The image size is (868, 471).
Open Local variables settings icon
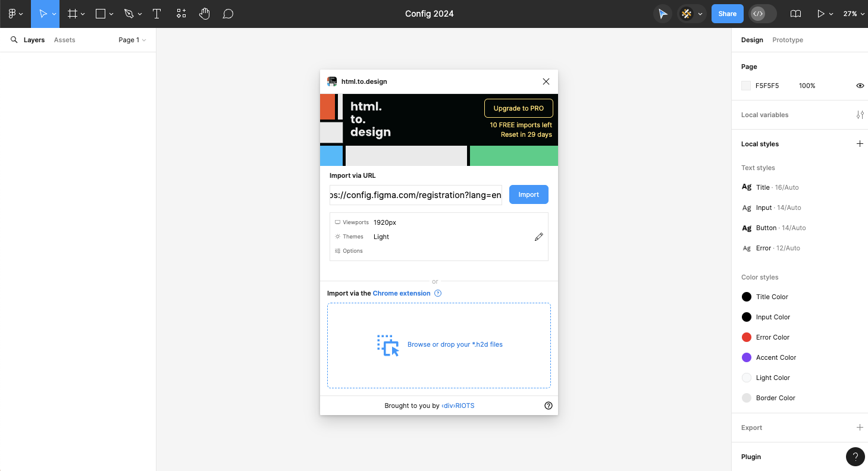pos(860,115)
